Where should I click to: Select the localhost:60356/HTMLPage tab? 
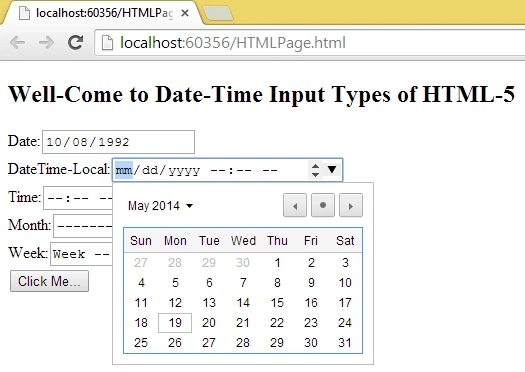[101, 13]
